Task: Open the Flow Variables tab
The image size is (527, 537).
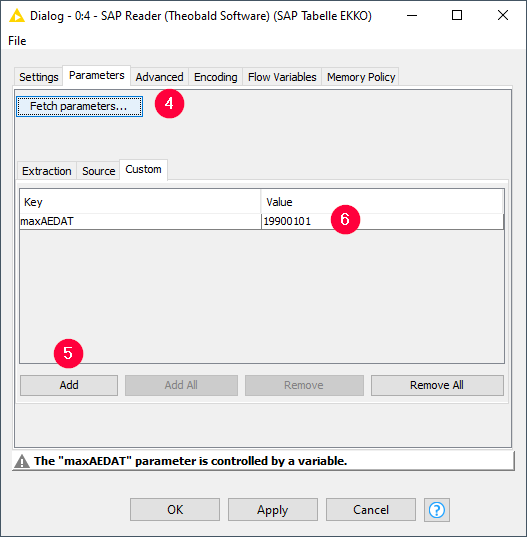Action: pos(282,77)
